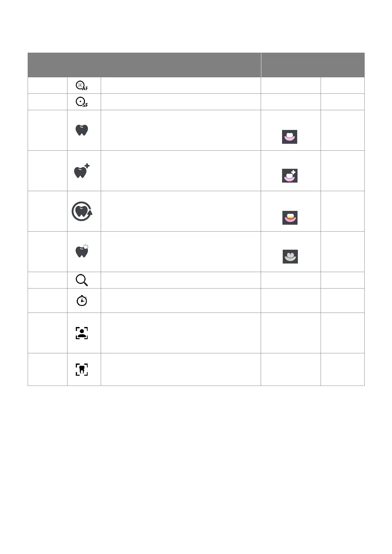Select the tooth with sparkle icon
392x554 pixels.
(82, 251)
